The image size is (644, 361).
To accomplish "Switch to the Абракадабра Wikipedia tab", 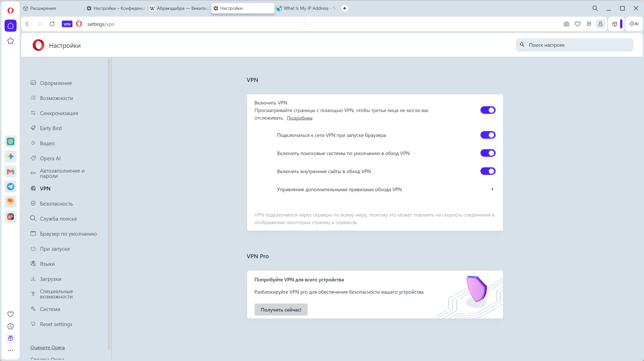I will (x=180, y=8).
